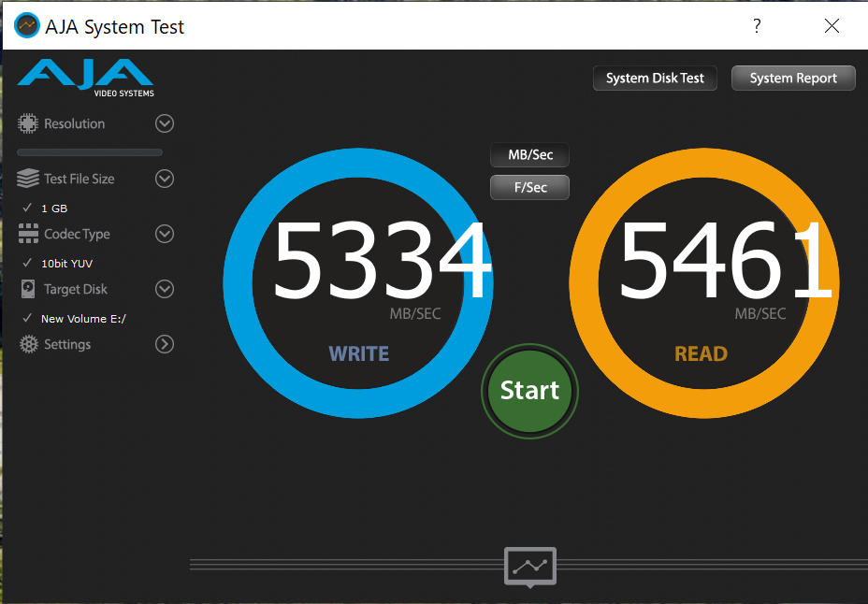Switch units to F/Sec
Screen dimensions: 868x604
click(x=529, y=187)
